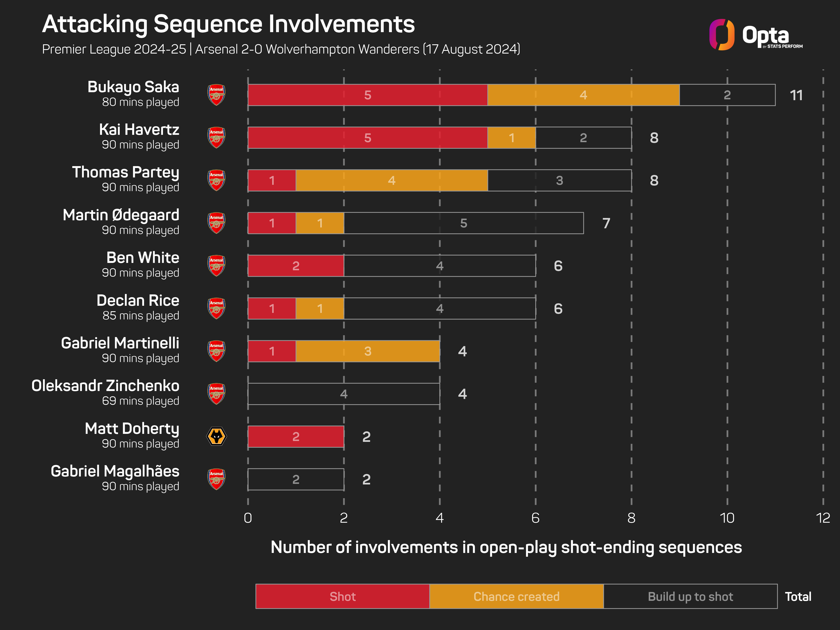Click Matt Doherty's red shot bar
Screen dimensions: 840x630
coord(296,436)
